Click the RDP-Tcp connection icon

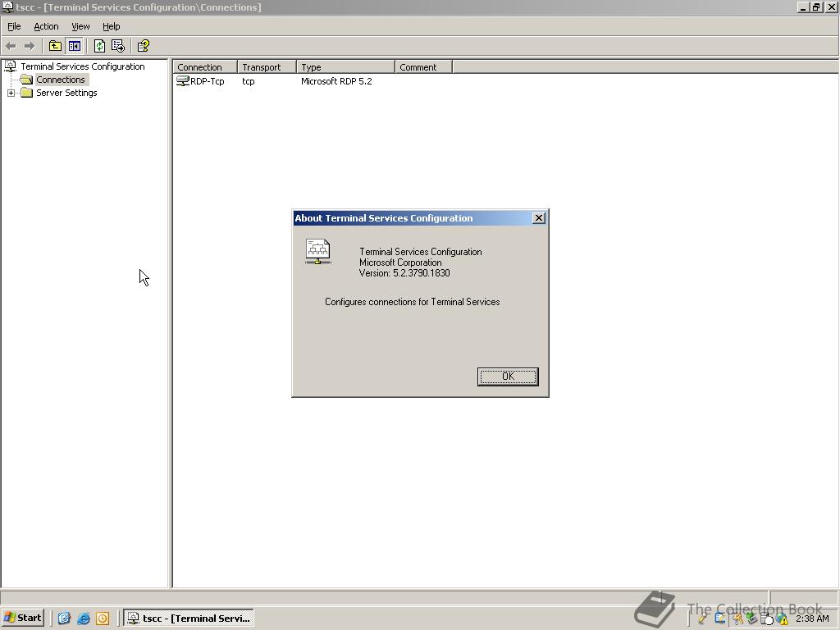click(183, 81)
